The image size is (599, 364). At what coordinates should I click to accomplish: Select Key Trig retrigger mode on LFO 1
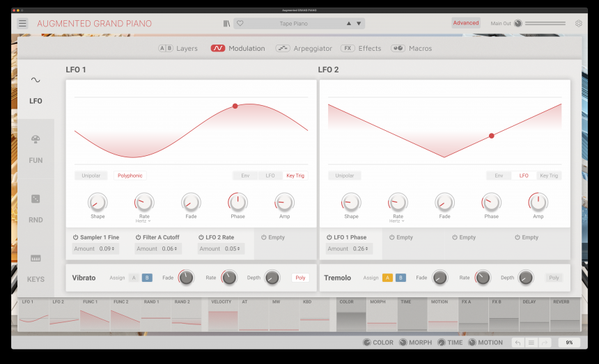coord(295,175)
